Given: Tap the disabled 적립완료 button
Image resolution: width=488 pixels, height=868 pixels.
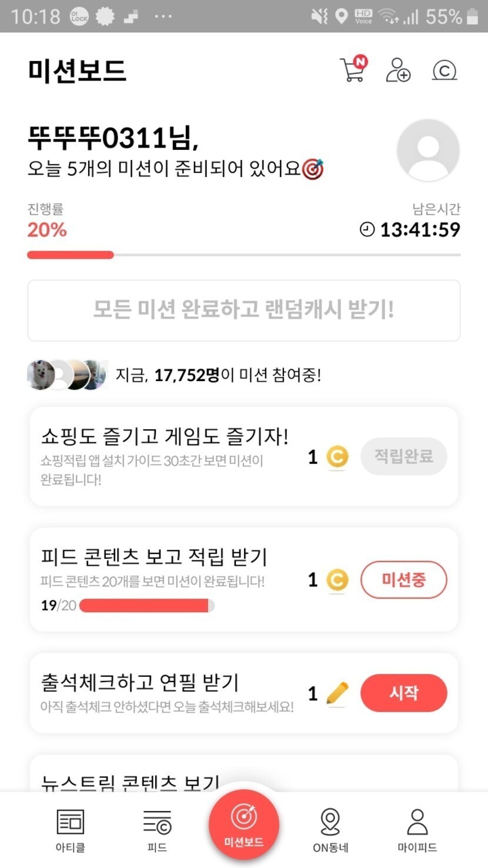Looking at the screenshot, I should click(x=403, y=456).
